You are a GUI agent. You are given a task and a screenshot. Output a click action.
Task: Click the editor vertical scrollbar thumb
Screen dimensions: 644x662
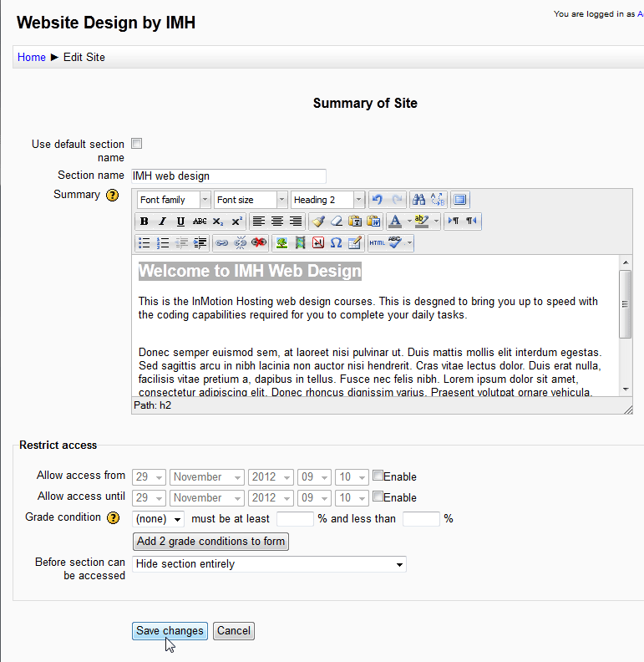(626, 304)
